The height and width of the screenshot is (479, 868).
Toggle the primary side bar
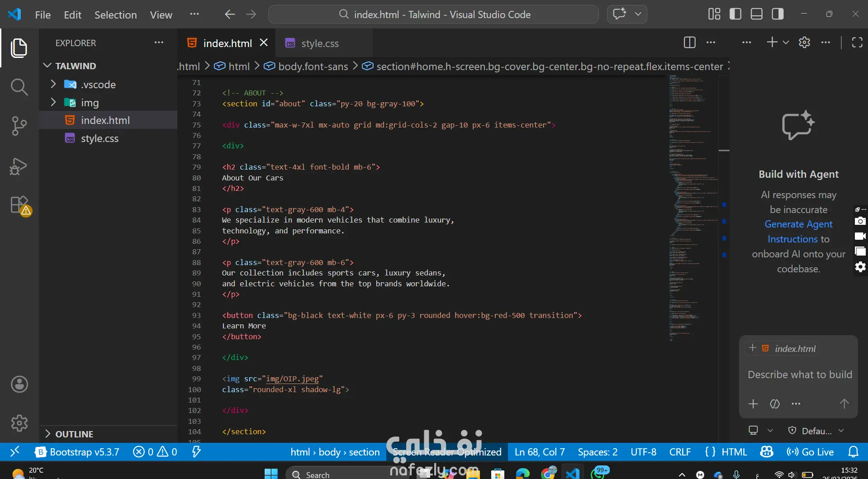735,14
